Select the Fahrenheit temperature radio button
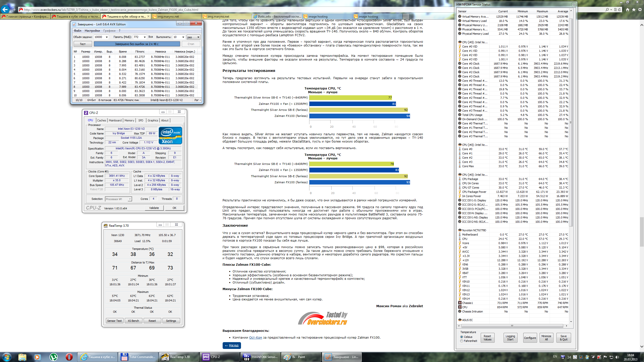 click(x=462, y=341)
